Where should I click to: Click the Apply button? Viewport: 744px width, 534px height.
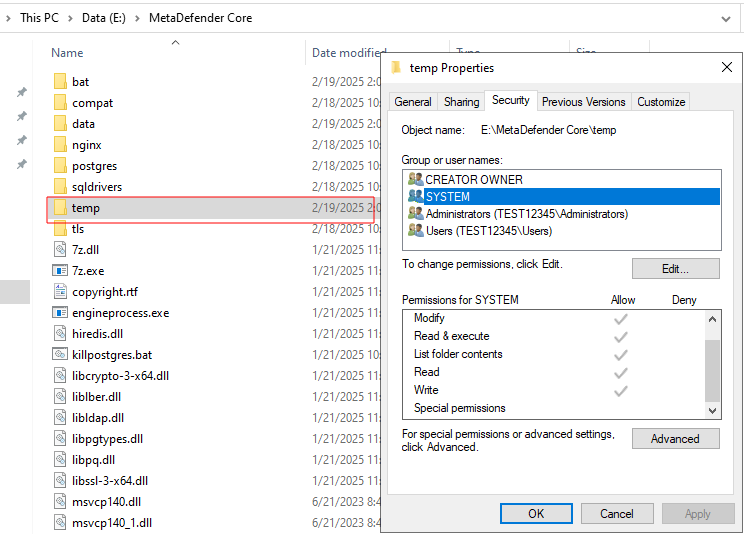(698, 514)
